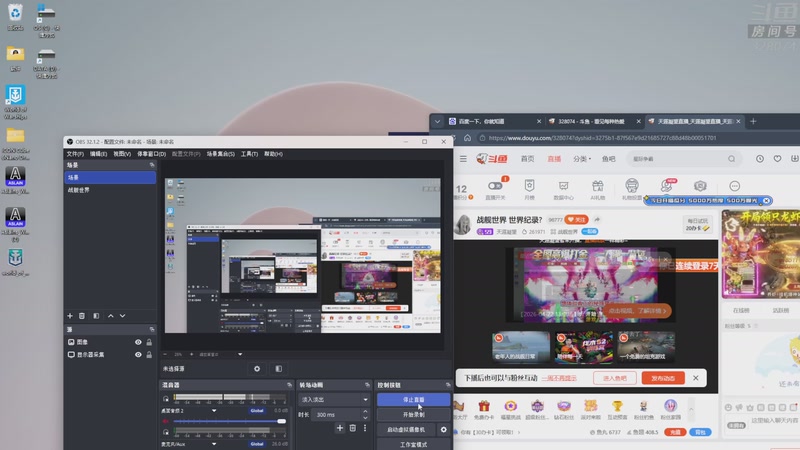Switch to the 328074 - 斗鱼 browser tab
The image size is (800, 450).
click(x=593, y=121)
